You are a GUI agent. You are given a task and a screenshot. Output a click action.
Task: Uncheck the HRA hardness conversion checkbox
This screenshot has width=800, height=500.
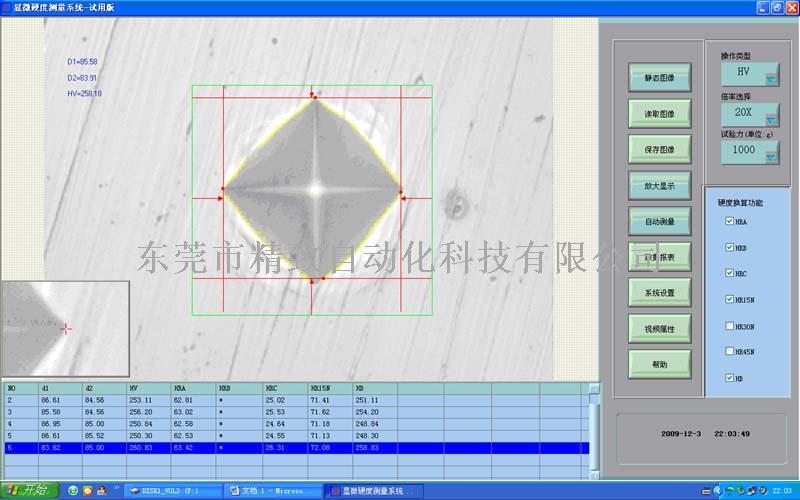point(728,221)
